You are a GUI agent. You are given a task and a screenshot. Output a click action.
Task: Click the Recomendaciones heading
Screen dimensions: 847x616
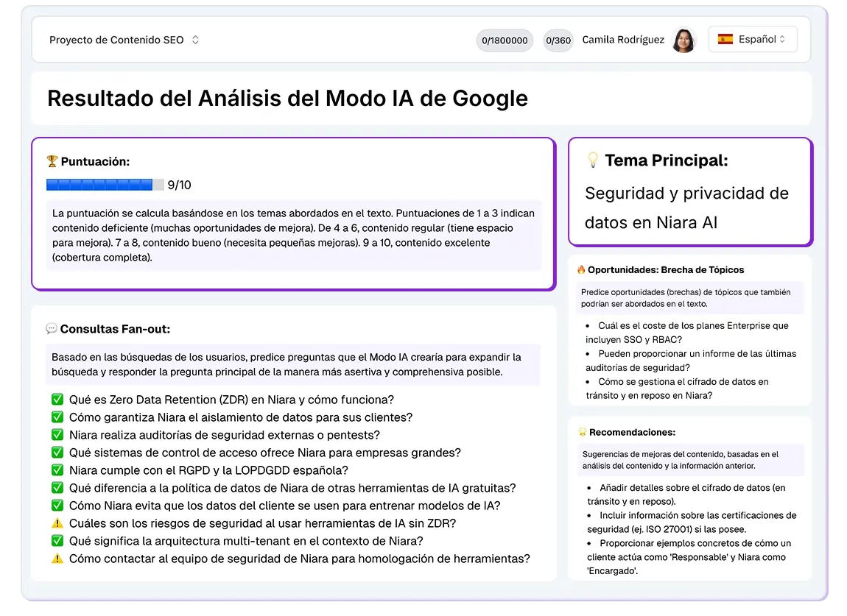coord(632,432)
